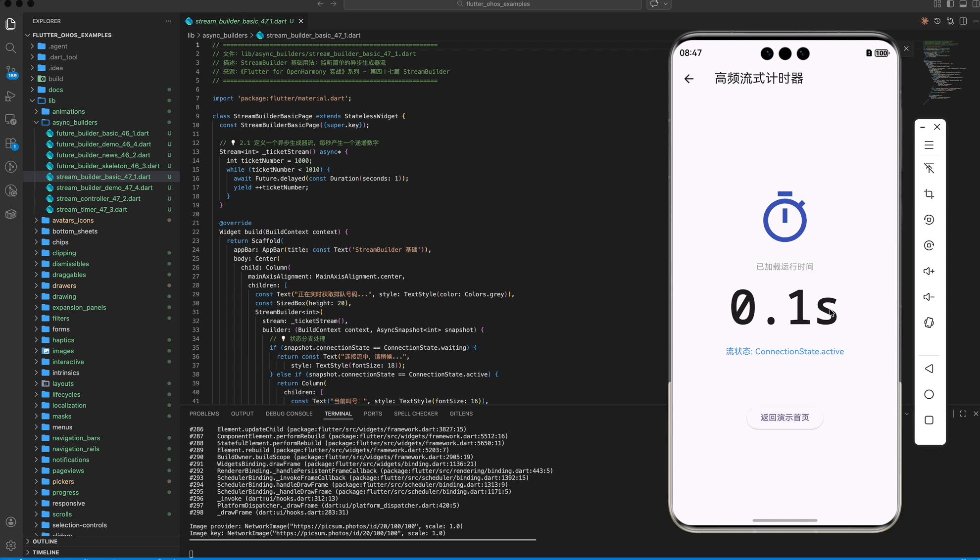The height and width of the screenshot is (560, 980).
Task: Switch to the OUTPUT panel tab
Action: click(x=242, y=414)
